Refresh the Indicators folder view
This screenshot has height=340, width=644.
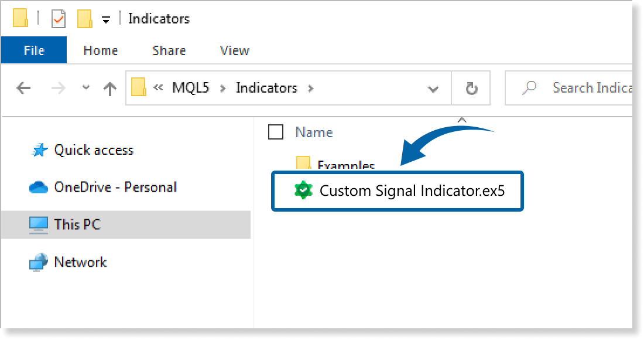pos(472,88)
